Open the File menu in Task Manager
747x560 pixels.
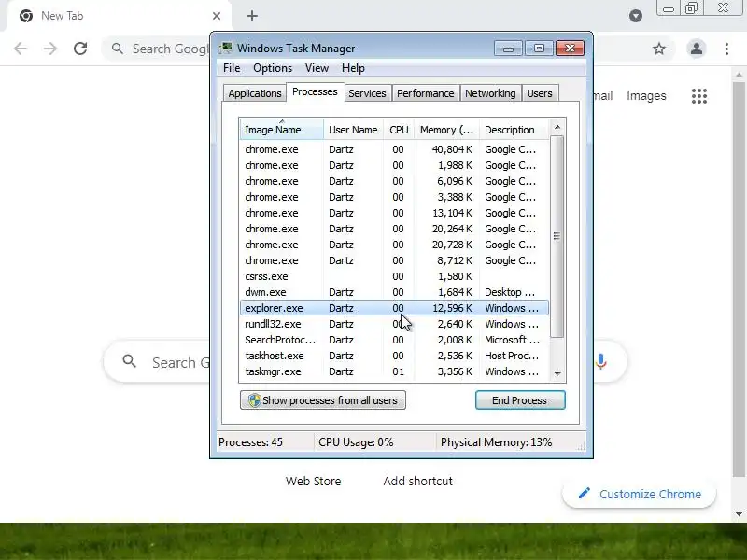tap(232, 68)
